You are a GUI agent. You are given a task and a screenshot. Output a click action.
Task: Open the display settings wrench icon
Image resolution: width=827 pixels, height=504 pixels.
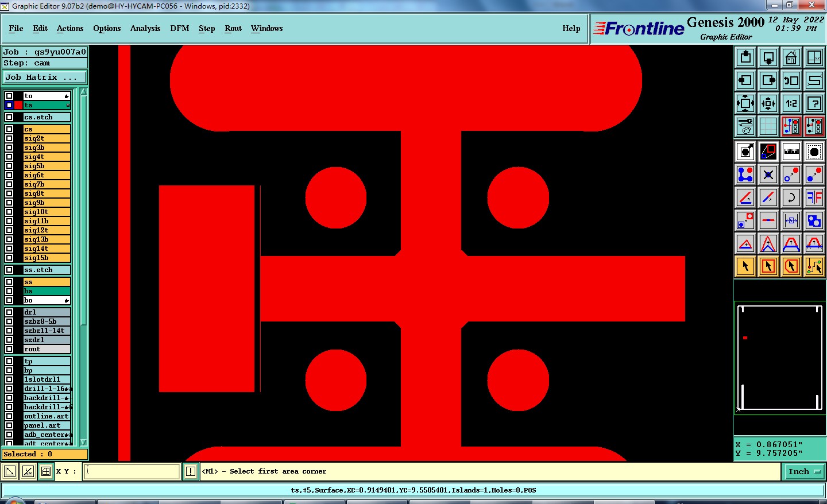tap(745, 126)
